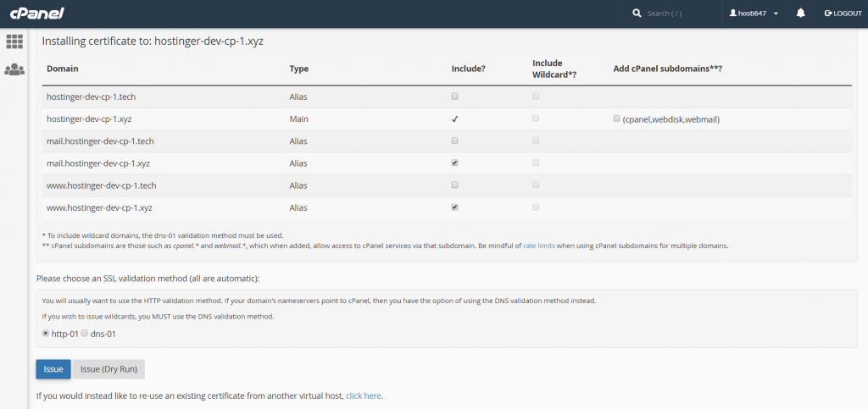The height and width of the screenshot is (409, 868).
Task: Check Include for www.hostinger-dev-cp-1.tech
Action: [455, 185]
